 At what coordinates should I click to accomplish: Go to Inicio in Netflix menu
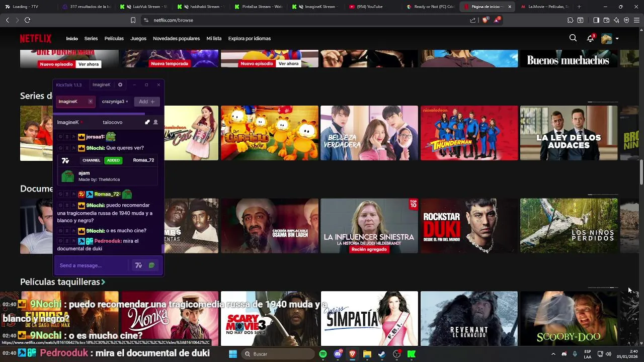point(72,39)
